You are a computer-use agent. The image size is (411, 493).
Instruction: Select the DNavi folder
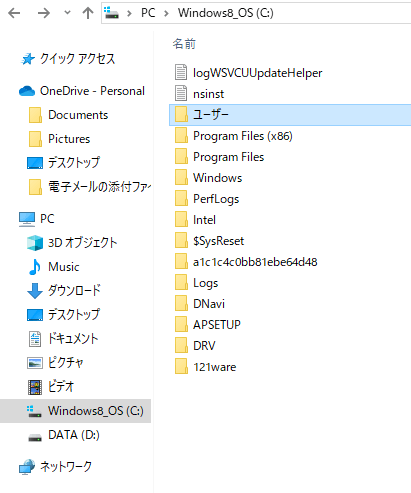(x=209, y=304)
